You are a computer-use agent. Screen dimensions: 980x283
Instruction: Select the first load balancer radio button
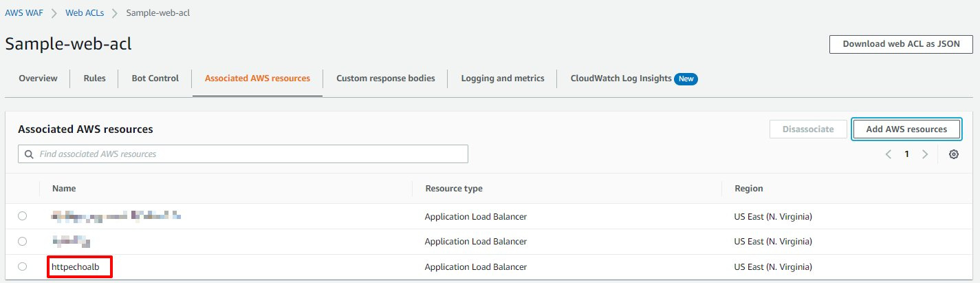coord(23,216)
